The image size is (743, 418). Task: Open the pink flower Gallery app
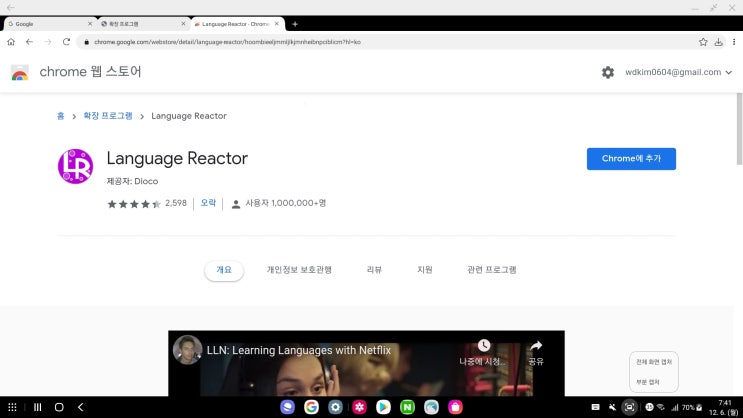tap(359, 407)
